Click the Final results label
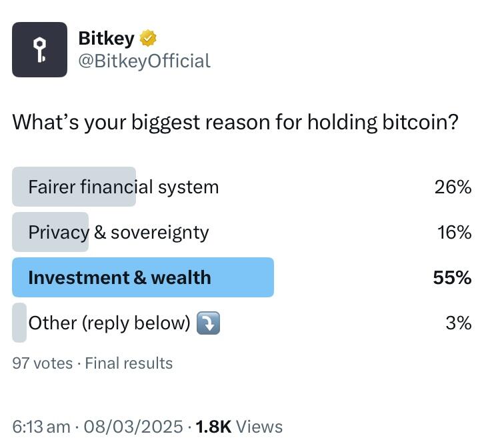 point(129,363)
